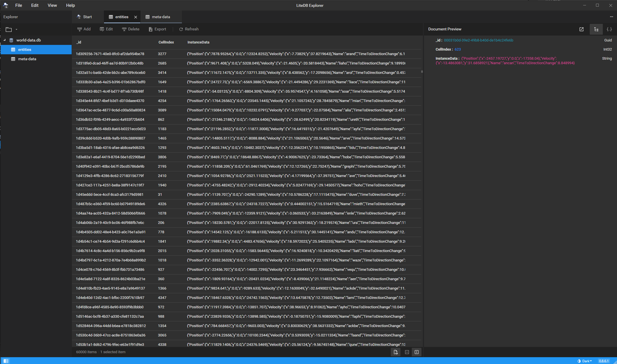Click the open database folder icon
Viewport: 617px width, 364px height.
point(9,29)
